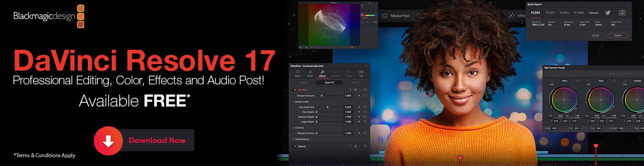
Task: Reset the Sharpen Amount parameter
Action: pos(365,95)
